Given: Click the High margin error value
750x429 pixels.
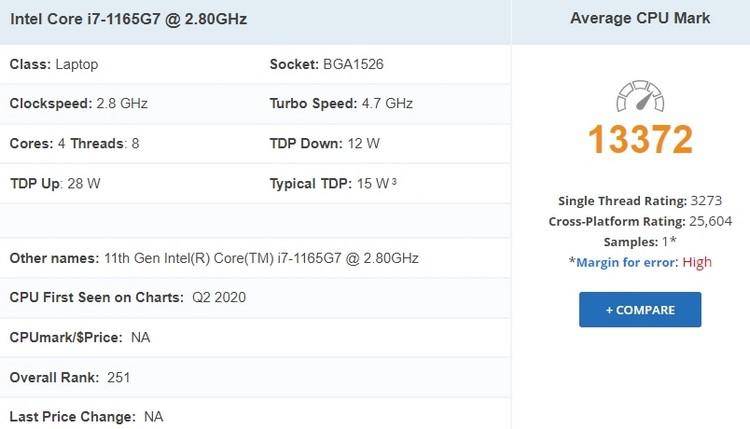Looking at the screenshot, I should [697, 261].
